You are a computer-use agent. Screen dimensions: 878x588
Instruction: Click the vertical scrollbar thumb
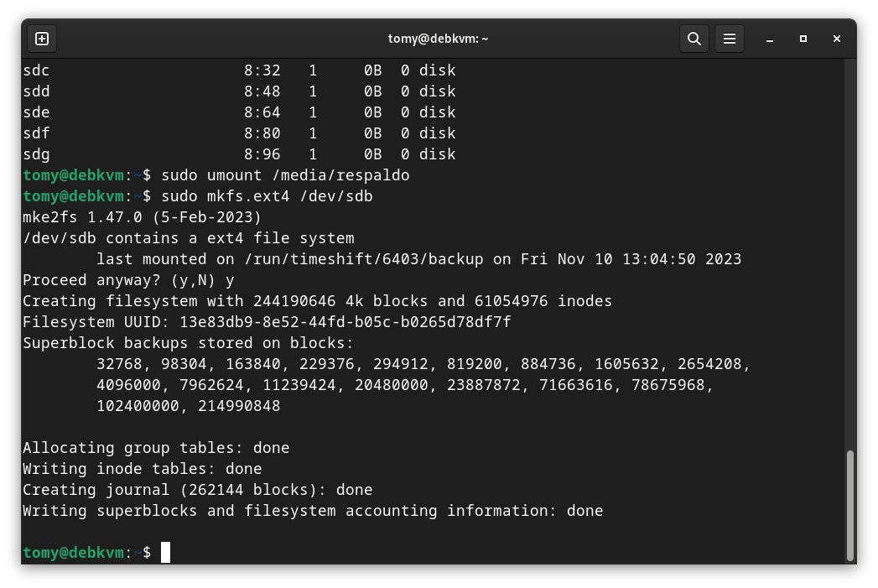pyautogui.click(x=849, y=503)
